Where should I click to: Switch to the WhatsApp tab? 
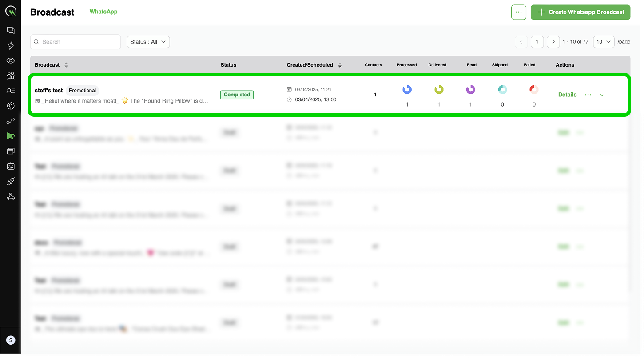(x=103, y=12)
